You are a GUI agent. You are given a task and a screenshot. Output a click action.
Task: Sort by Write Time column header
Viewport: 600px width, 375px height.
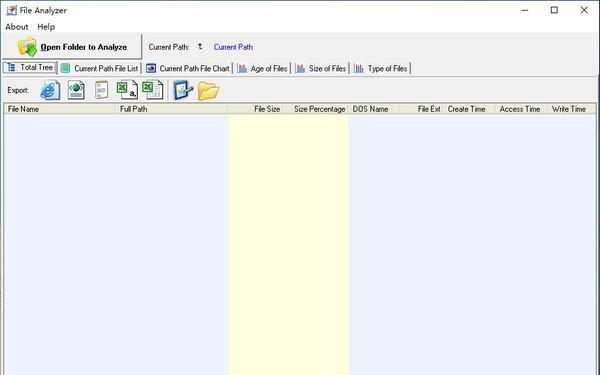point(571,109)
